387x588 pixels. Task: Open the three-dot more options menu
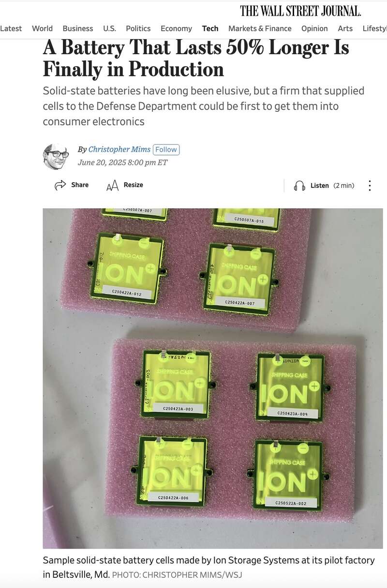(370, 186)
